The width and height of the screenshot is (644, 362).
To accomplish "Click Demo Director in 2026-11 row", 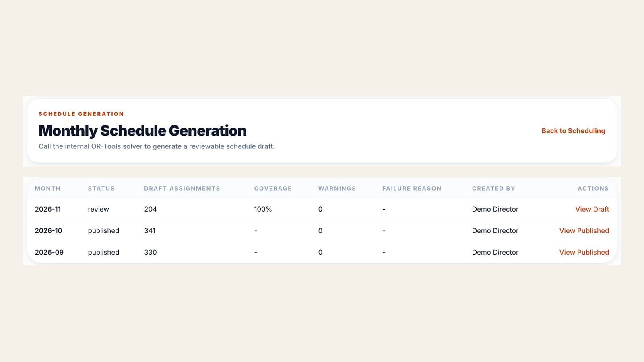I will [x=495, y=209].
